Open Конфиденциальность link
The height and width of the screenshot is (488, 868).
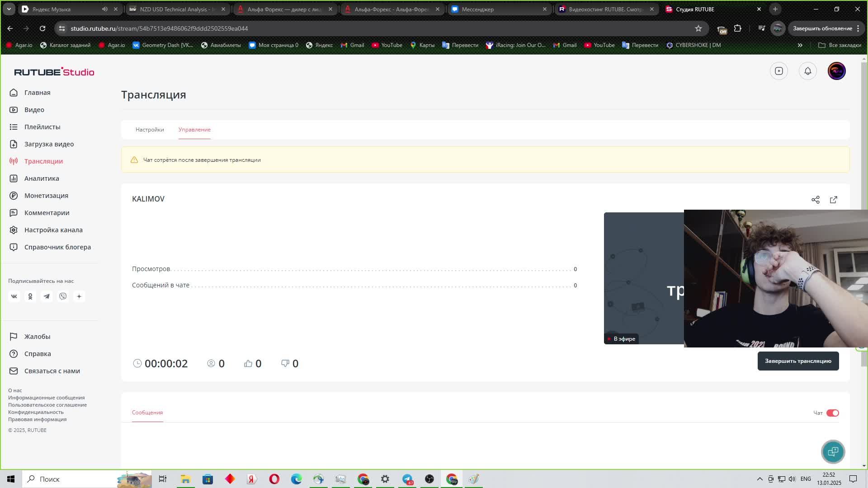pos(36,412)
